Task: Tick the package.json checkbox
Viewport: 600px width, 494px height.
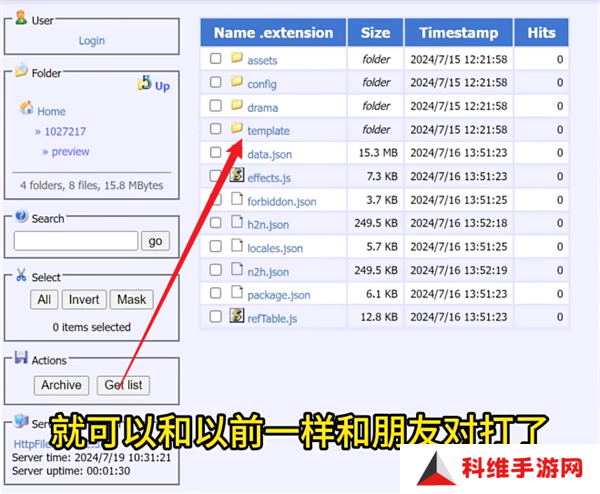Action: [215, 293]
